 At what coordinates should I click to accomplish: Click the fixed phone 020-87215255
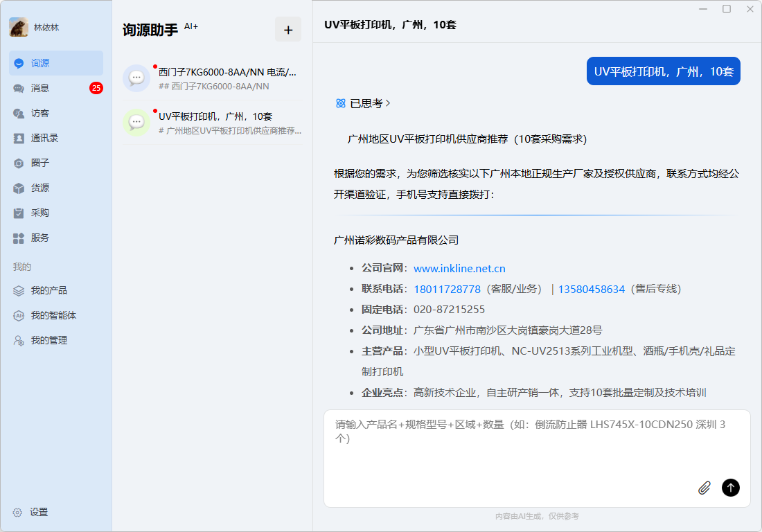coord(449,310)
